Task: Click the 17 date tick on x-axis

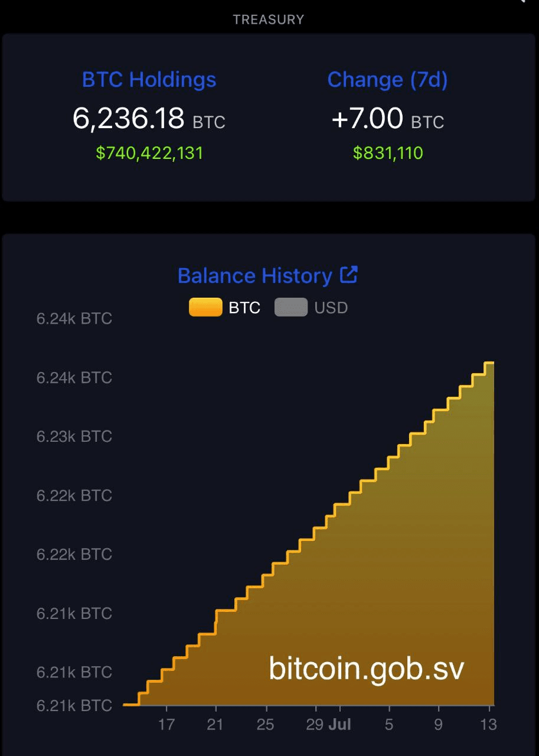Action: coord(166,724)
